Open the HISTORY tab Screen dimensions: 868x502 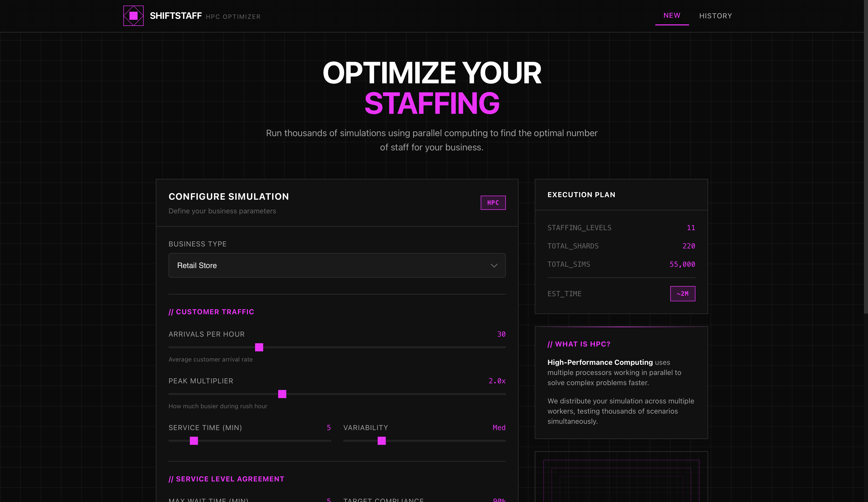[x=715, y=16]
